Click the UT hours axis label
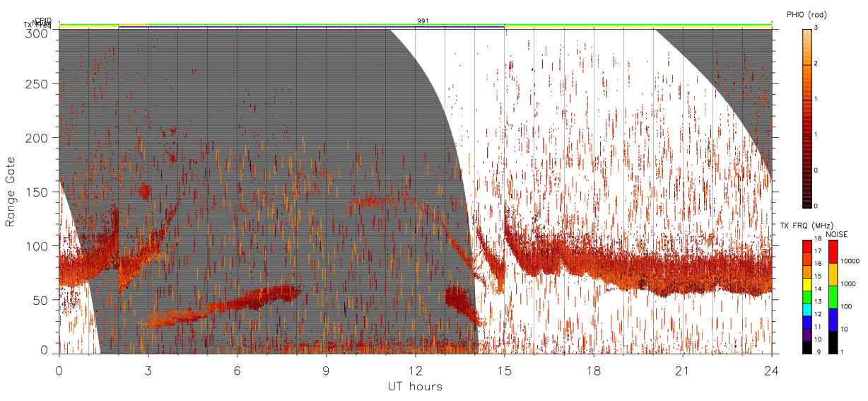 point(415,387)
